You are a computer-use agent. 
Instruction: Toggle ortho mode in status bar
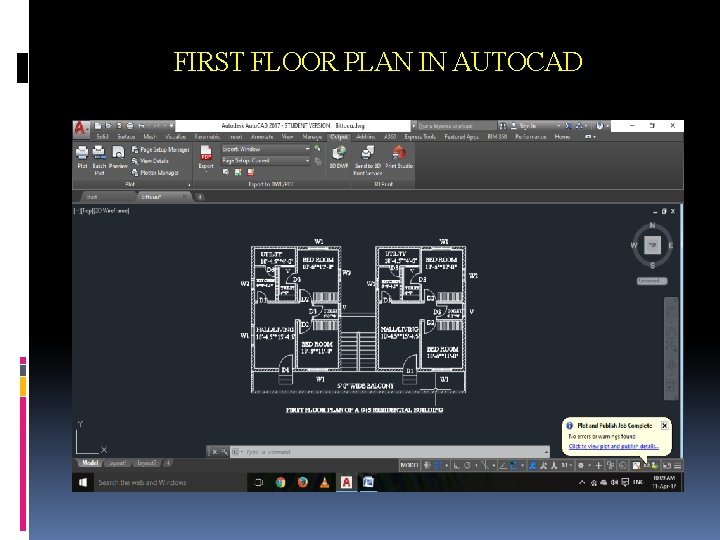click(x=456, y=465)
